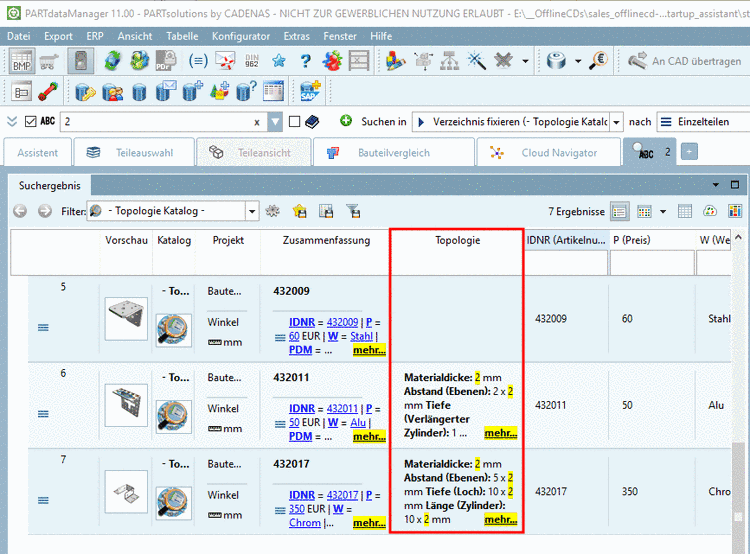Click the Euro price magnifier icon
The image size is (750, 554).
tap(600, 61)
